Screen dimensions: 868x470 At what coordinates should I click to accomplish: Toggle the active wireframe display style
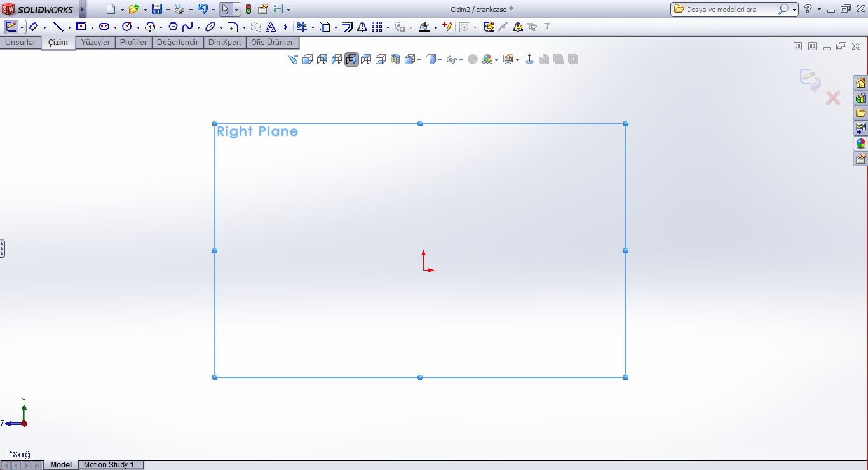pos(351,59)
